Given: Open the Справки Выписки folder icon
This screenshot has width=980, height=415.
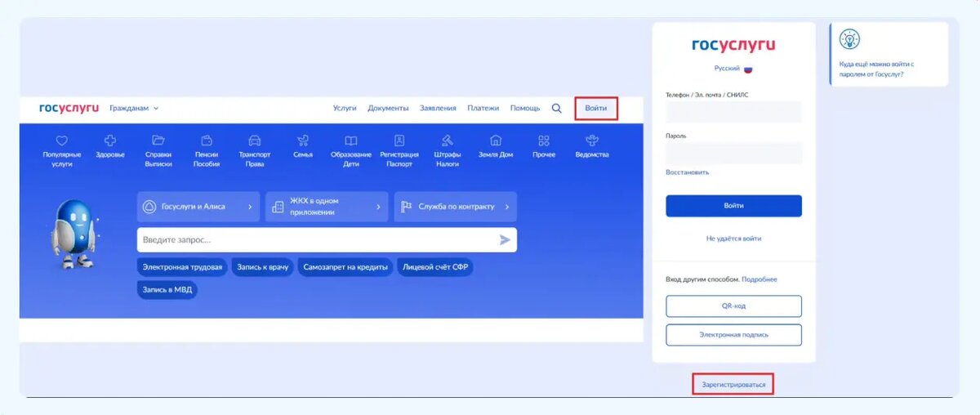Looking at the screenshot, I should [158, 141].
